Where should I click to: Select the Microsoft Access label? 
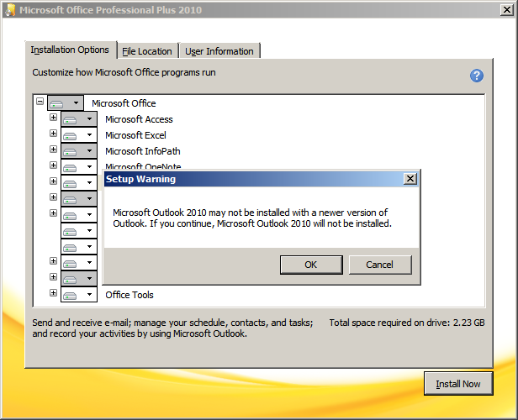(x=139, y=119)
